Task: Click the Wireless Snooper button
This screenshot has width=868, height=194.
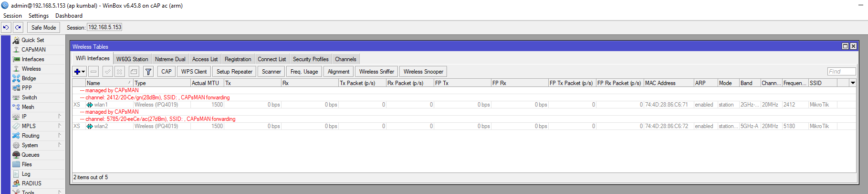Action: pyautogui.click(x=423, y=72)
